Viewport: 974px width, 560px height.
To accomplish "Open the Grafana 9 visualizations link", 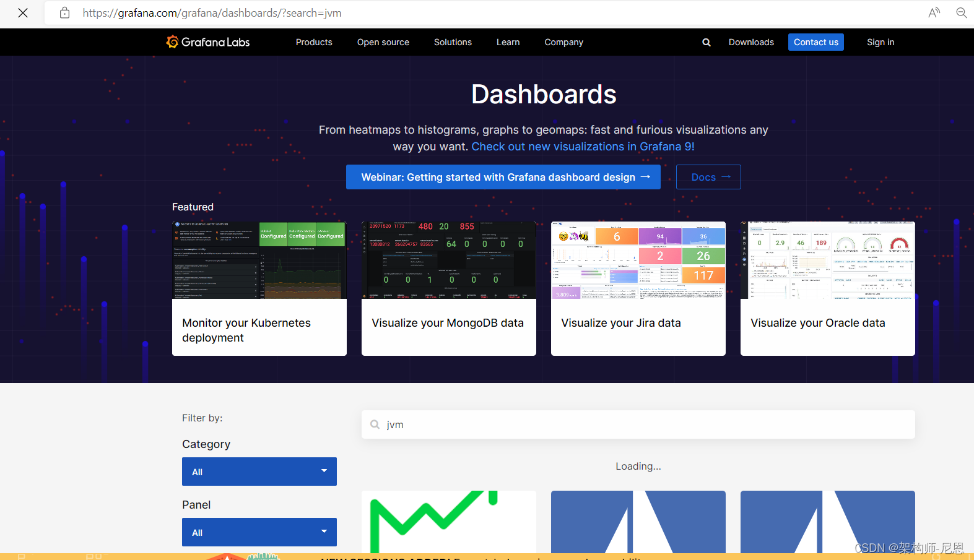I will click(x=583, y=147).
